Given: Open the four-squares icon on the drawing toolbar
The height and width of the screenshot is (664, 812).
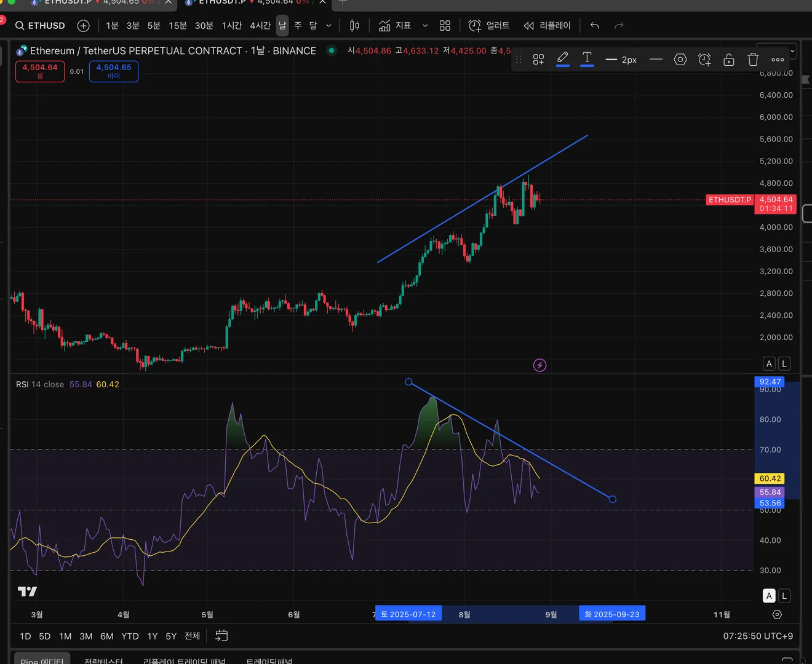Looking at the screenshot, I should [x=538, y=60].
